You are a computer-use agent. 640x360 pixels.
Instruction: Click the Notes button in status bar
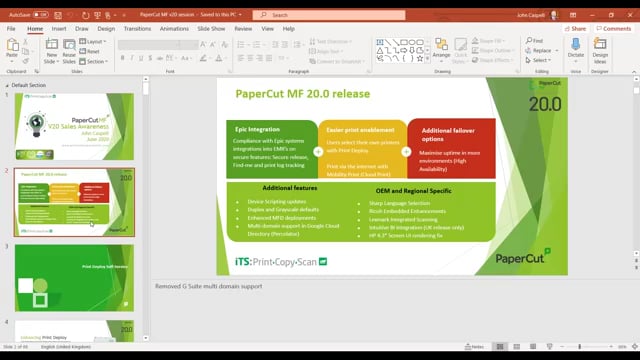474,347
